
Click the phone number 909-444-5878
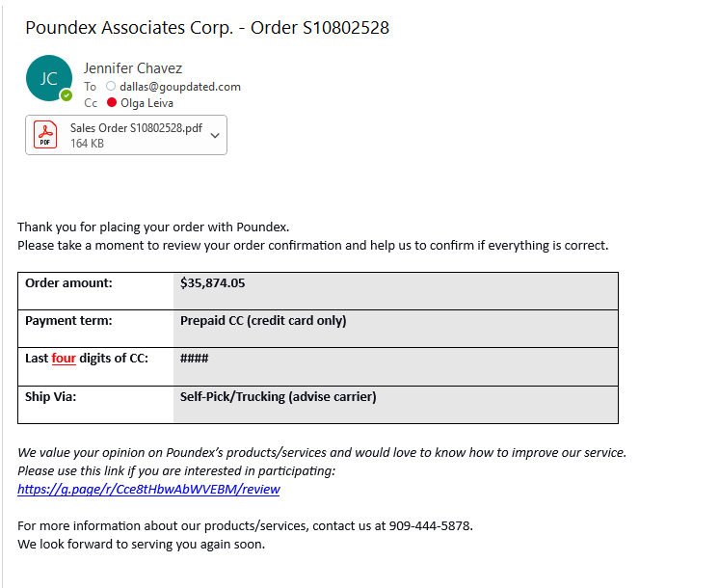430,526
